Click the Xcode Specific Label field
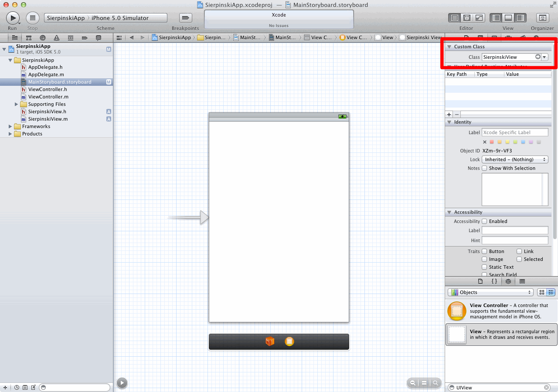 pyautogui.click(x=515, y=132)
